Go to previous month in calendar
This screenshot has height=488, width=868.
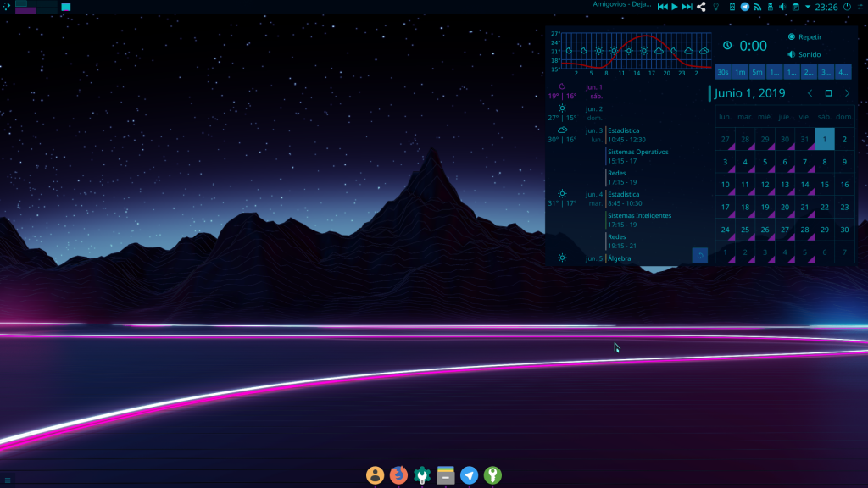[810, 93]
